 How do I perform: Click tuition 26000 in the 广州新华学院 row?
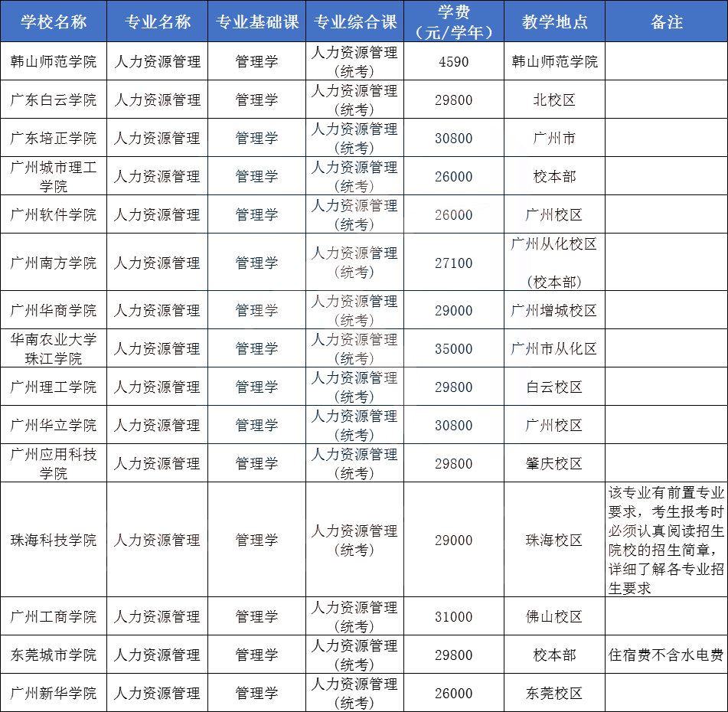coord(454,694)
